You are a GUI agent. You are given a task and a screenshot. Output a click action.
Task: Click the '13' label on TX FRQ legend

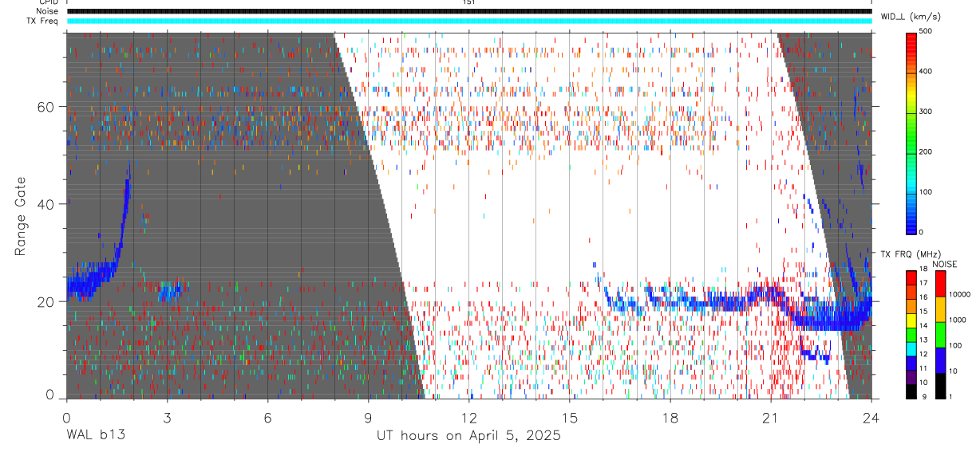(924, 340)
